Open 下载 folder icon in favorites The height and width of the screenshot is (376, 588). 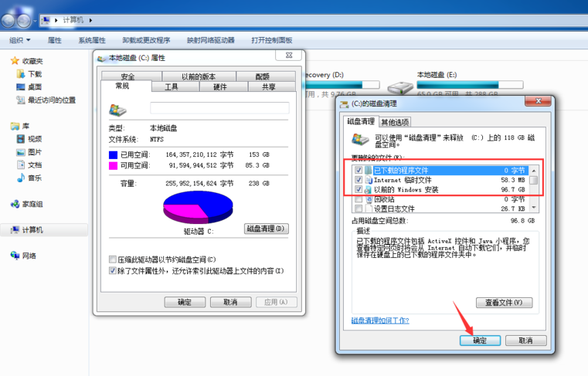click(21, 74)
